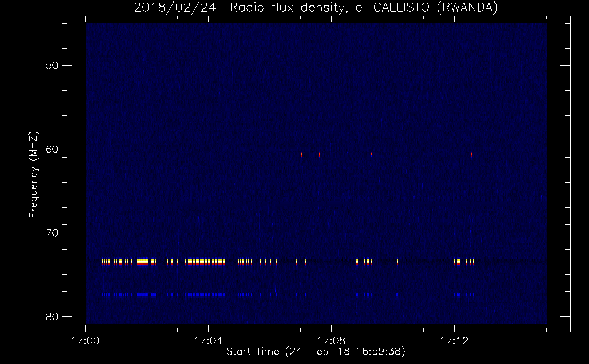Click the '70' frequency tick label

point(52,233)
